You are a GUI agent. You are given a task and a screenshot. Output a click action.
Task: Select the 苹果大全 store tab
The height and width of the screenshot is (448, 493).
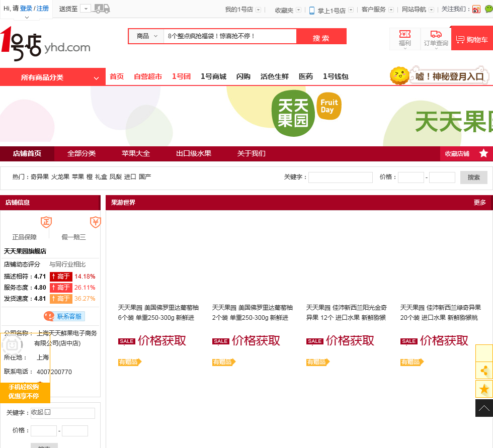tap(136, 153)
